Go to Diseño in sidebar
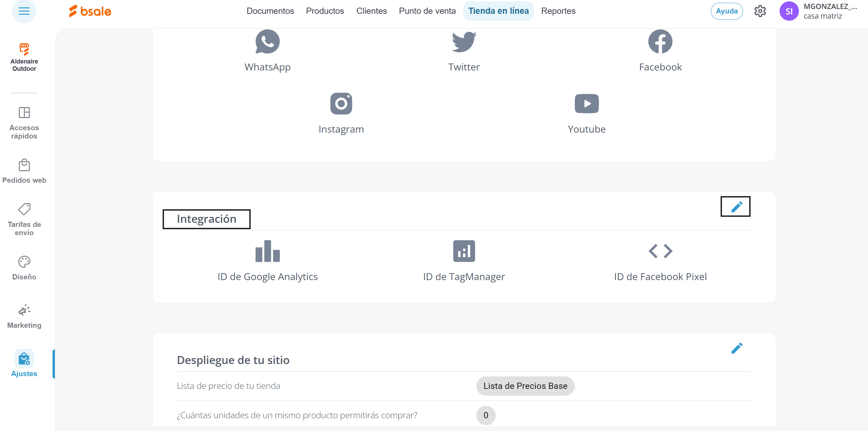Image resolution: width=868 pixels, height=431 pixels. 24,268
